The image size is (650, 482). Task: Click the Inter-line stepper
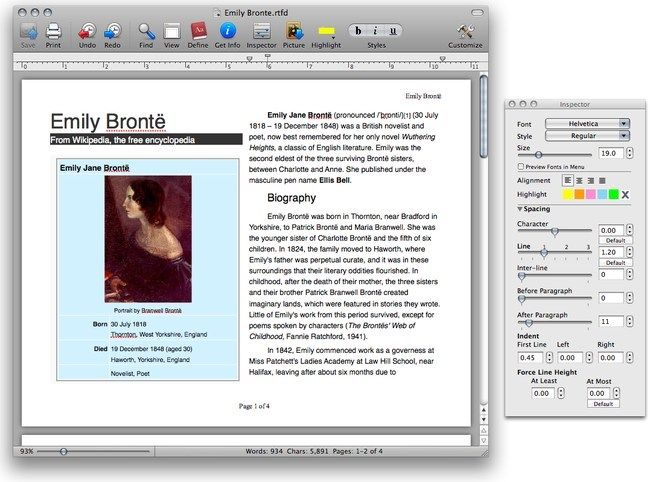630,274
